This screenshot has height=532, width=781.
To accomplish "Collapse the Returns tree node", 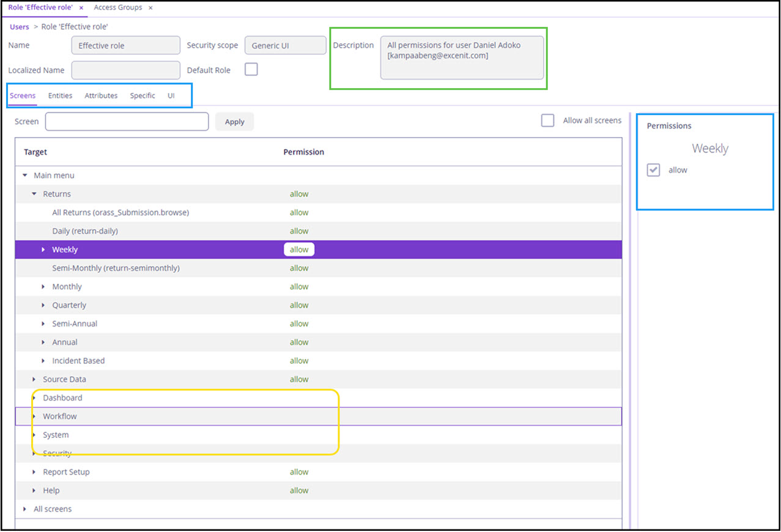I will point(34,194).
